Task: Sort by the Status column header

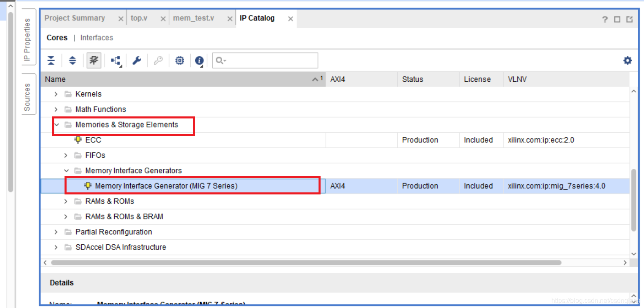Action: pos(429,79)
